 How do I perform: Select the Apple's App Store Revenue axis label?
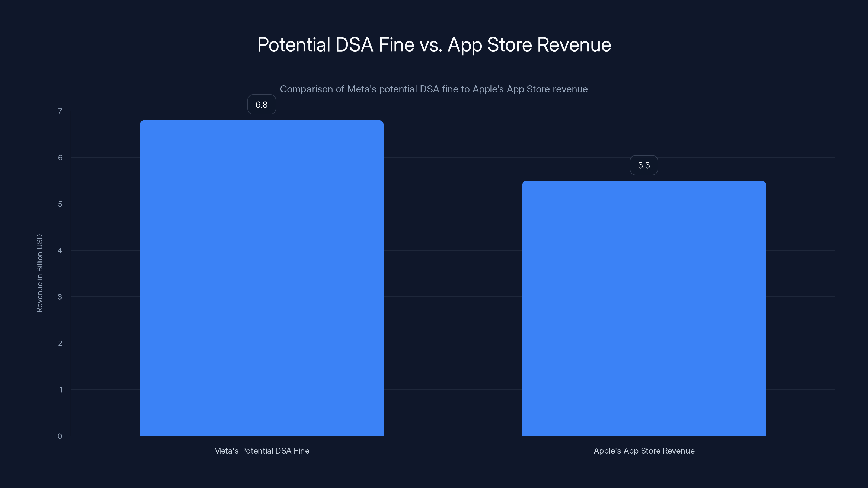point(644,451)
